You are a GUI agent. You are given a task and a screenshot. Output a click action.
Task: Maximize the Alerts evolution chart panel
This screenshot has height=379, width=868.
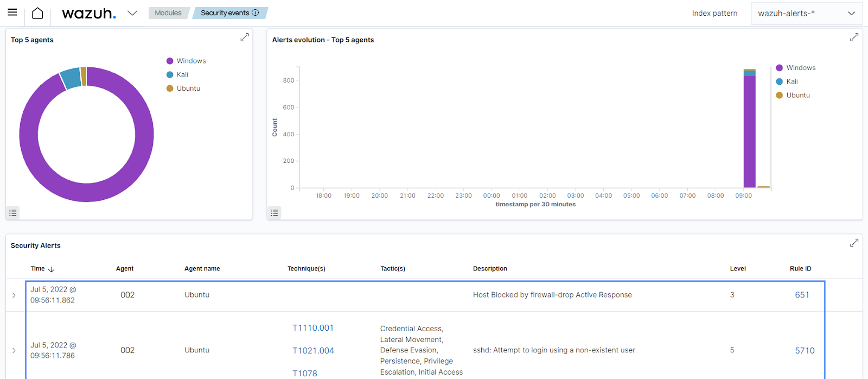pyautogui.click(x=854, y=37)
